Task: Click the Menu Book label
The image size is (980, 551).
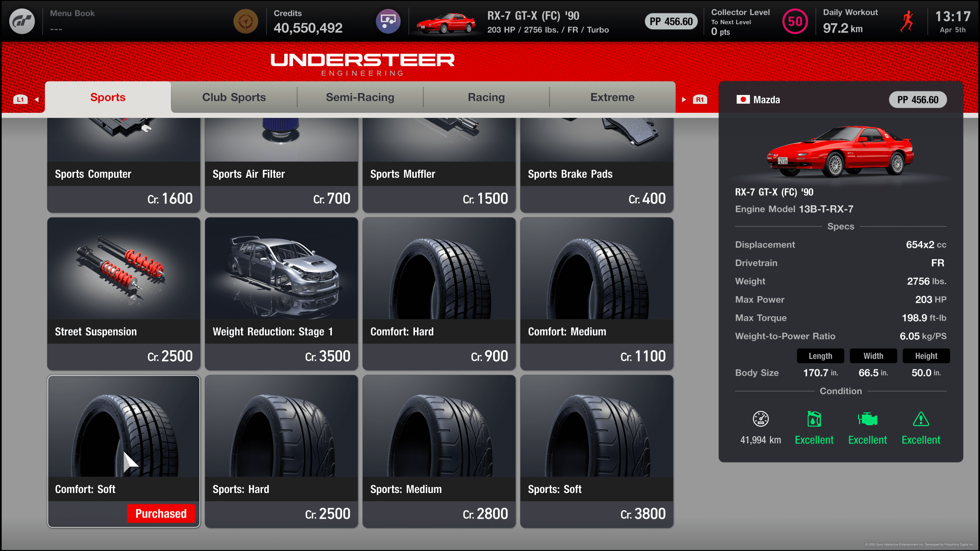Action: (72, 13)
